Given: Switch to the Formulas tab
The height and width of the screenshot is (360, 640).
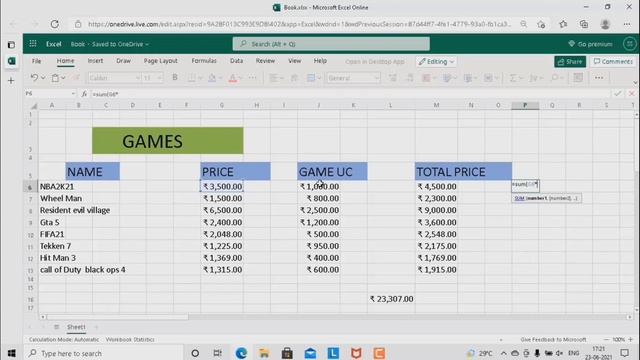Looking at the screenshot, I should [x=204, y=61].
